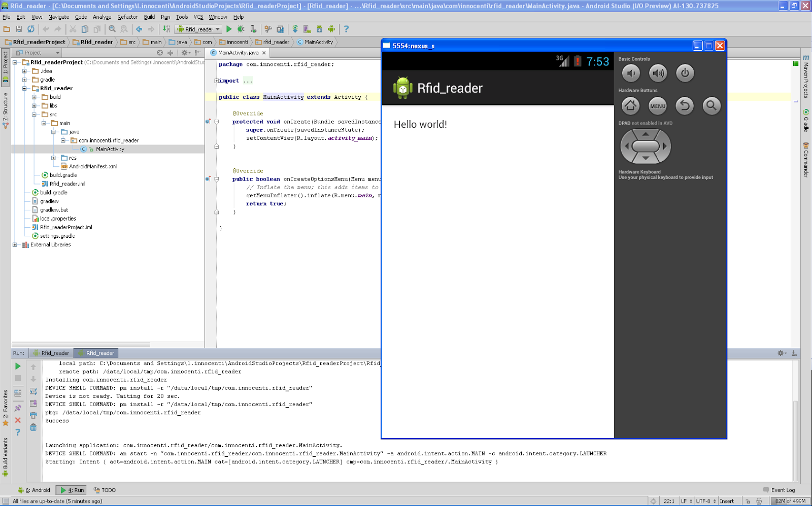Image resolution: width=812 pixels, height=506 pixels.
Task: Run the Rfid_reader app with green play icon
Action: point(229,29)
